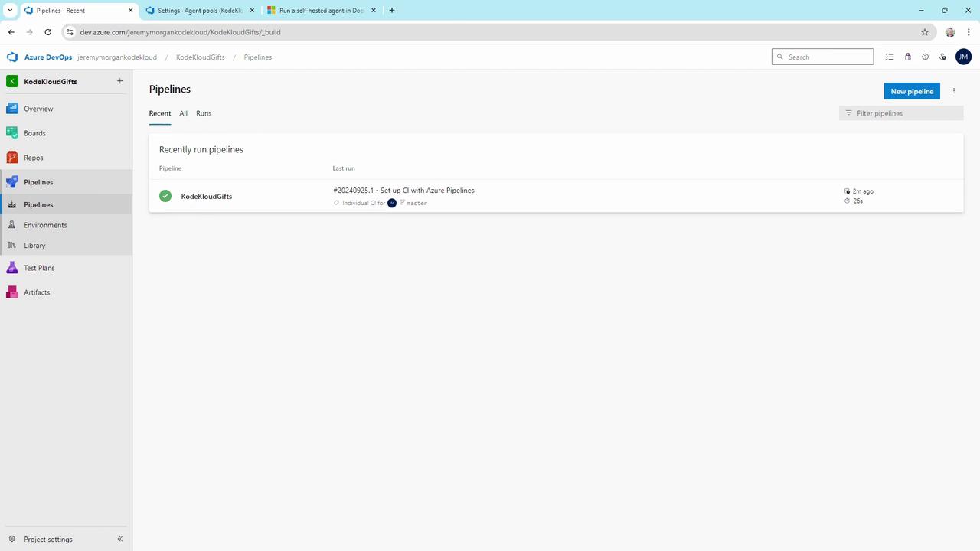
Task: Click the JM avatar in run details
Action: click(x=392, y=203)
